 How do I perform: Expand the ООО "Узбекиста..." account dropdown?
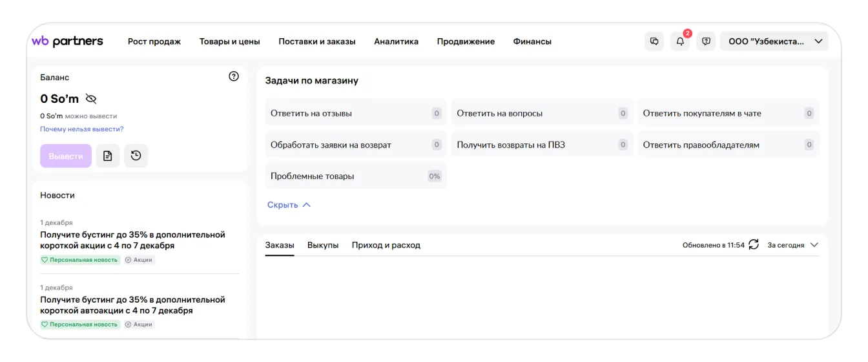pyautogui.click(x=774, y=41)
